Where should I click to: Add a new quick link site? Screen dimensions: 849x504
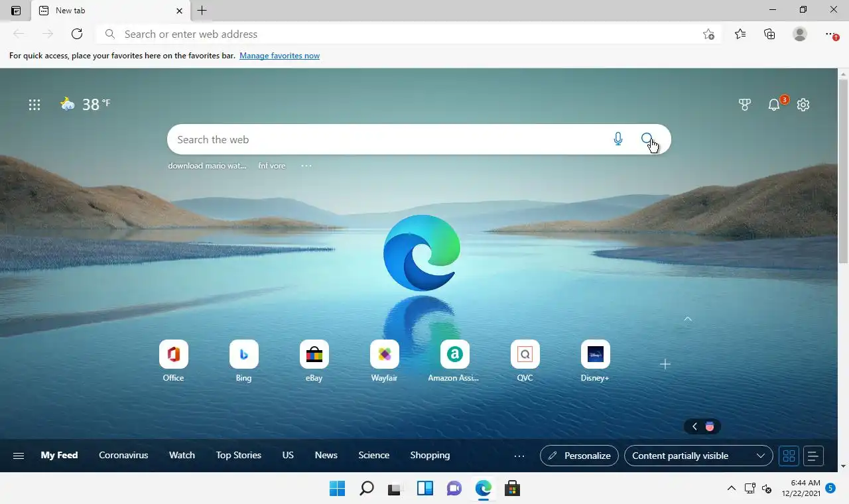coord(665,364)
